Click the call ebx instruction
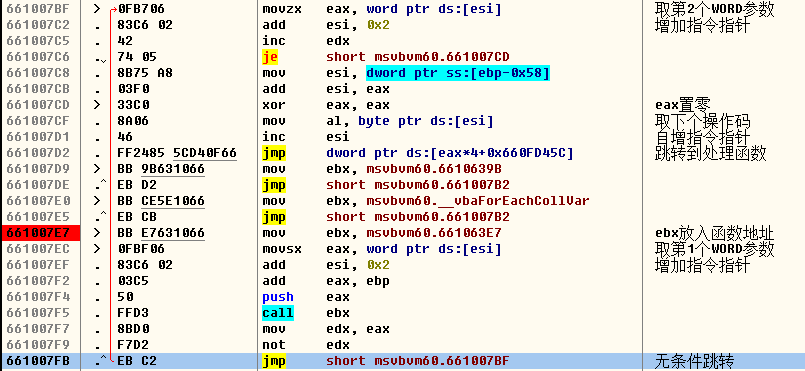Screen dimensions: 805x371 [x=305, y=313]
